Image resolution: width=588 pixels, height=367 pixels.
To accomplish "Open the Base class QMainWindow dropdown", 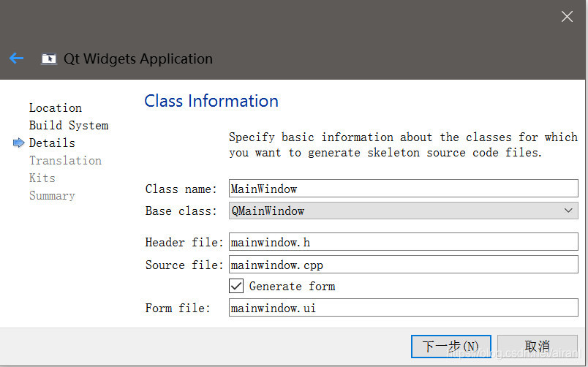I will 404,211.
